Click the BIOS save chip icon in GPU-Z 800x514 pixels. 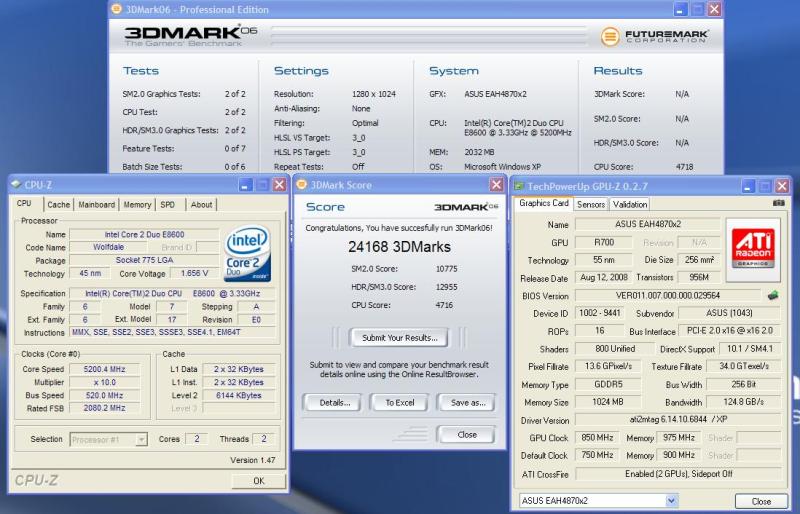click(773, 295)
